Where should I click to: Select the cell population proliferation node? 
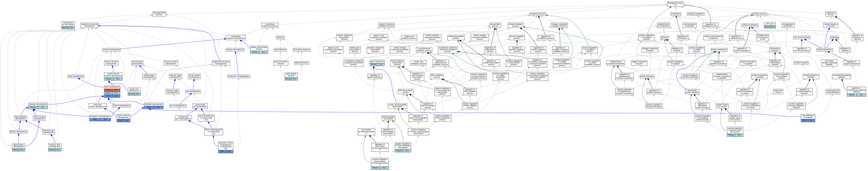[x=788, y=25]
